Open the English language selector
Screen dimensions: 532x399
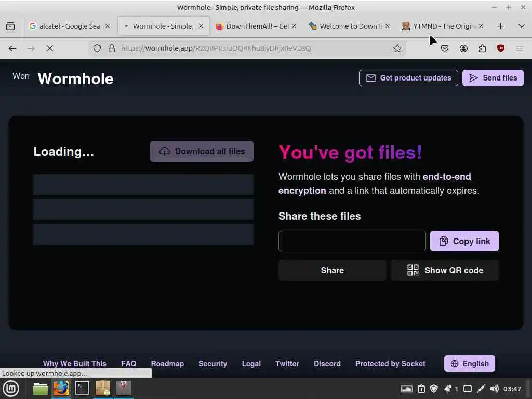pos(470,364)
